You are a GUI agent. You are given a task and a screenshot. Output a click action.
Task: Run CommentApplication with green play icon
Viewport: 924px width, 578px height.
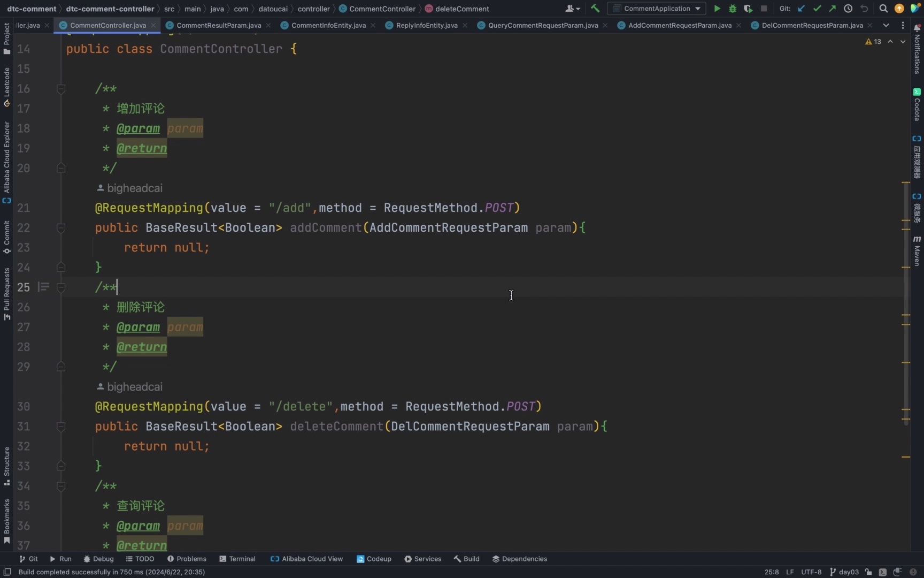tap(717, 9)
